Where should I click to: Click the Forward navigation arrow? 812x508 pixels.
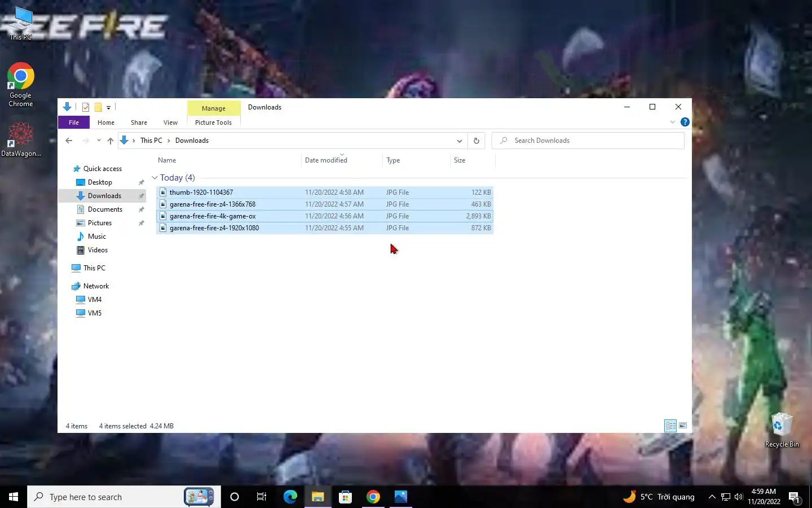coord(85,141)
